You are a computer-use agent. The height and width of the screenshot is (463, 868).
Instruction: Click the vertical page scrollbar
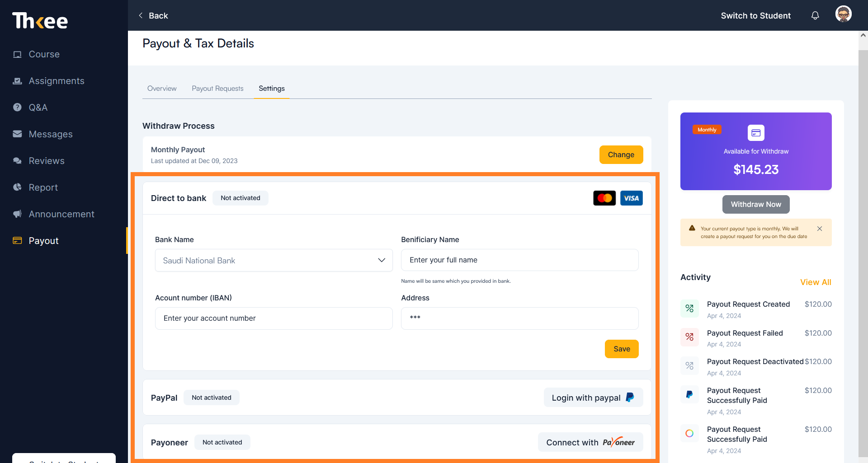point(863,253)
